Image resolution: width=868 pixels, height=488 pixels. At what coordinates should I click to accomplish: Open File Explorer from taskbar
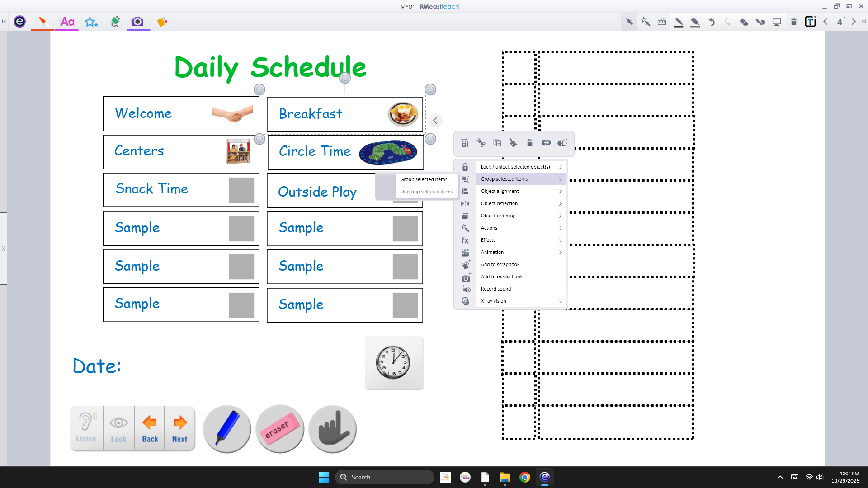pyautogui.click(x=505, y=477)
